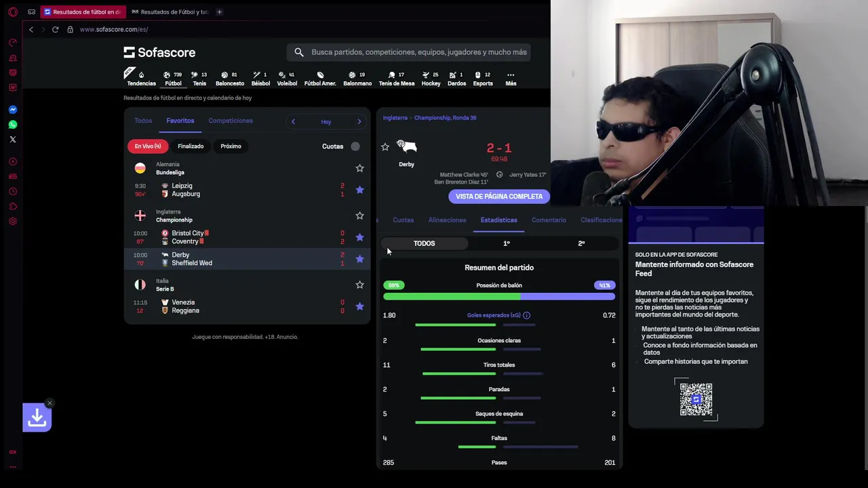Select Esports category

pyautogui.click(x=483, y=79)
